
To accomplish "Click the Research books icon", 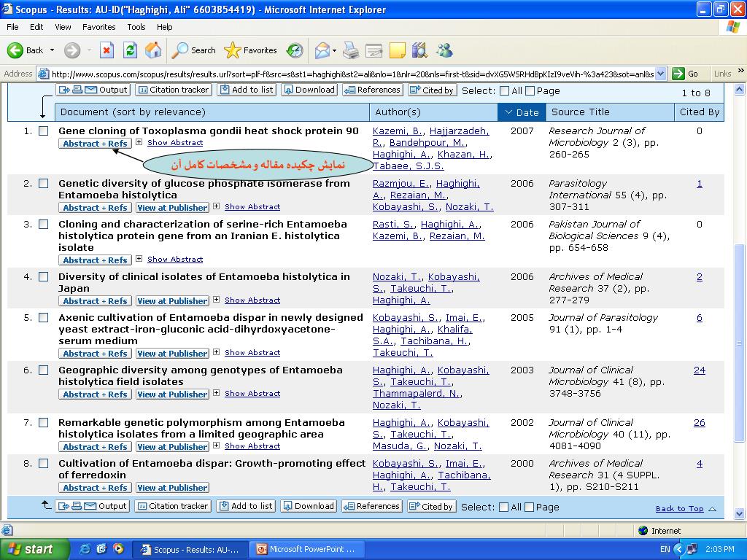I will pos(419,50).
